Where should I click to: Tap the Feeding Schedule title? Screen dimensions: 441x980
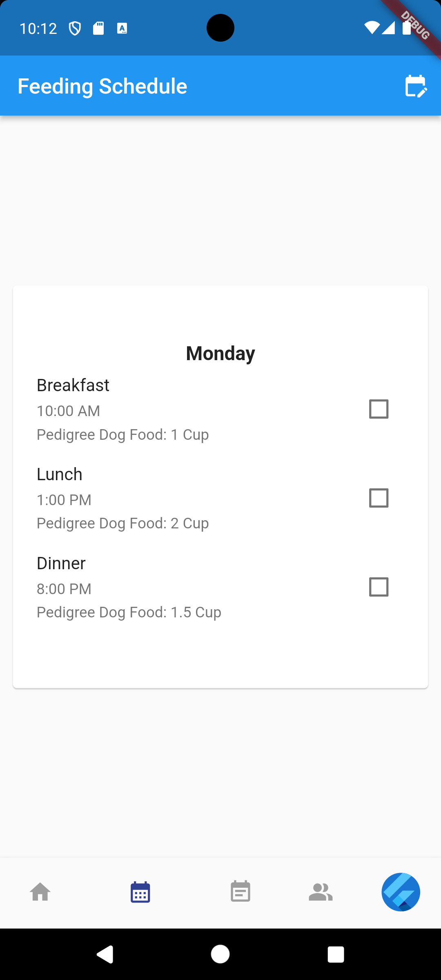click(102, 86)
